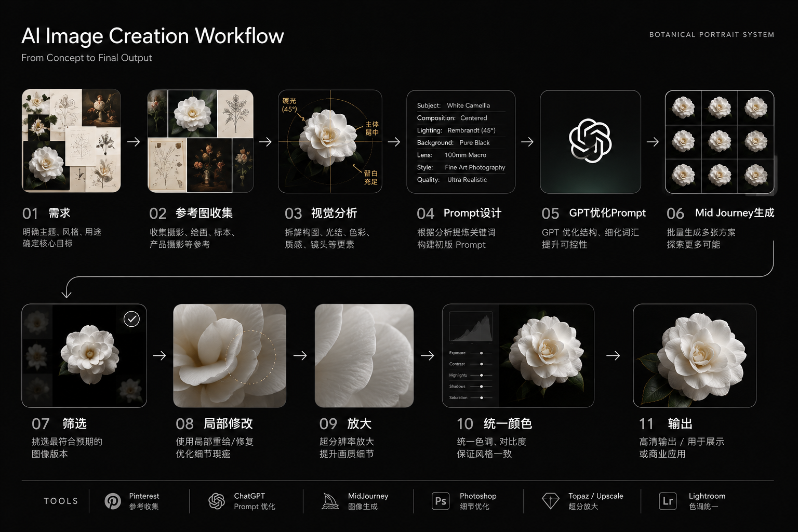Viewport: 798px width, 532px height.
Task: Click the '04 Prompt设计' step heading
Action: click(x=459, y=213)
